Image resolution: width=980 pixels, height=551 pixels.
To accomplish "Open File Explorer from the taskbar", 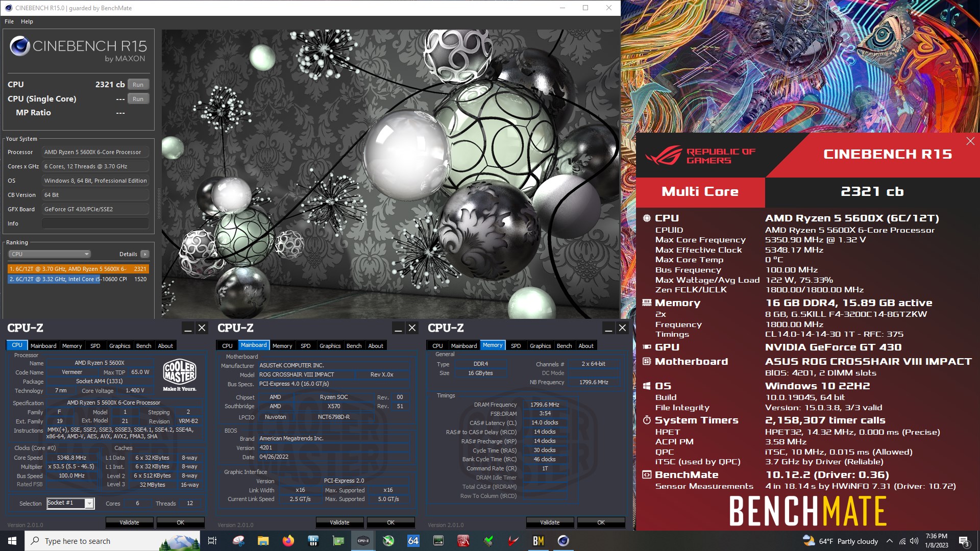I will pos(263,541).
